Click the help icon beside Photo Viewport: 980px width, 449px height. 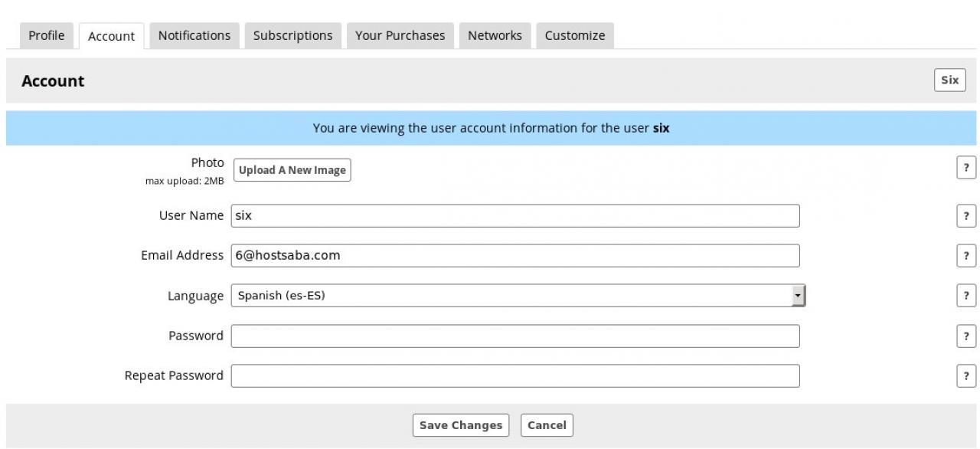click(966, 168)
